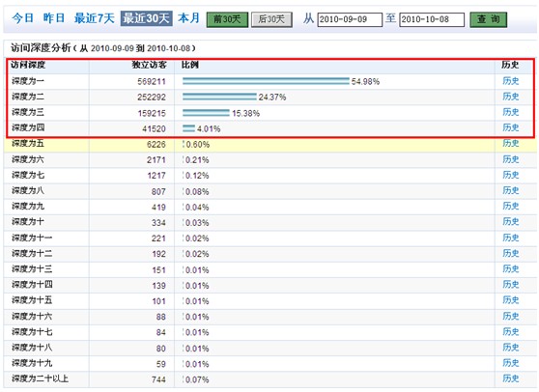Click the visitor count 744
539x392 pixels.
point(158,379)
